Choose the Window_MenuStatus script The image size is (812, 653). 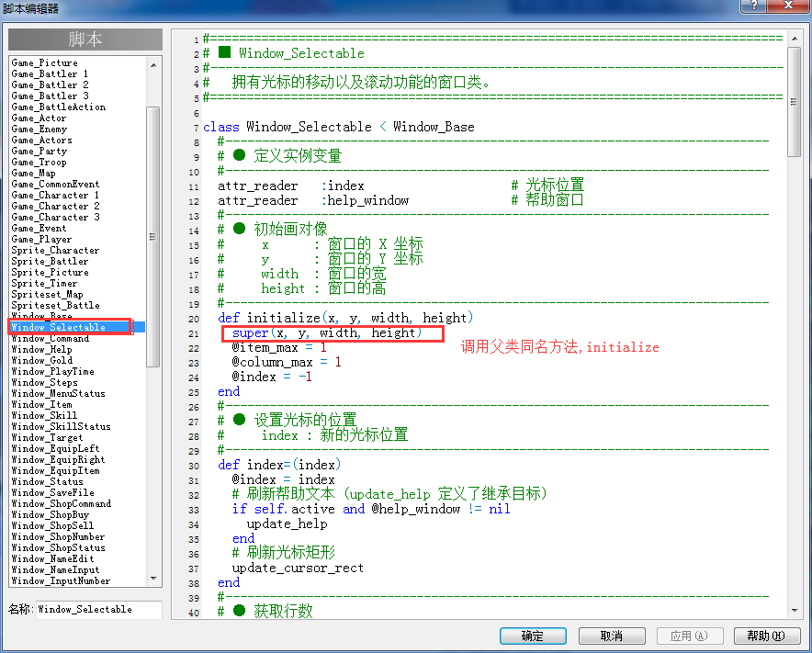pos(59,394)
